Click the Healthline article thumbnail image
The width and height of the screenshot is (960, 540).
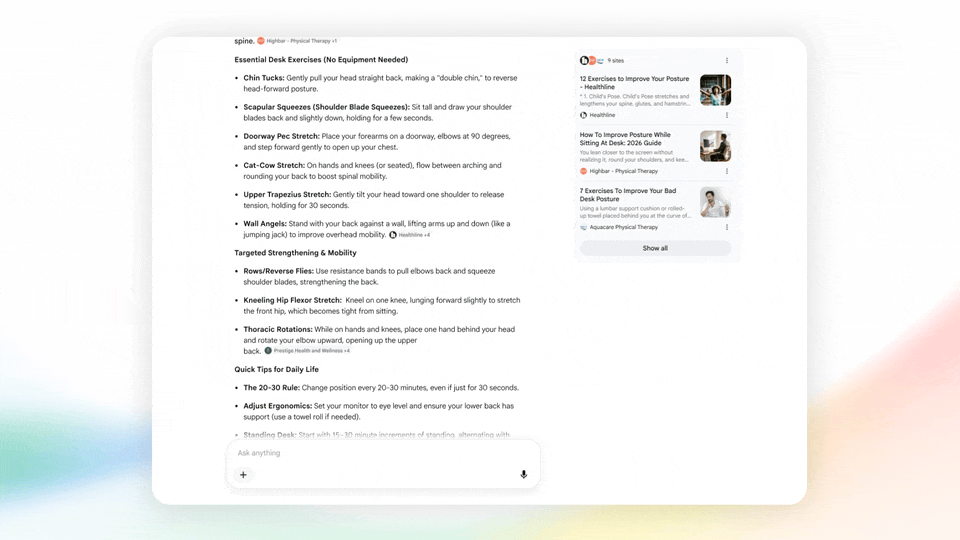pos(716,90)
